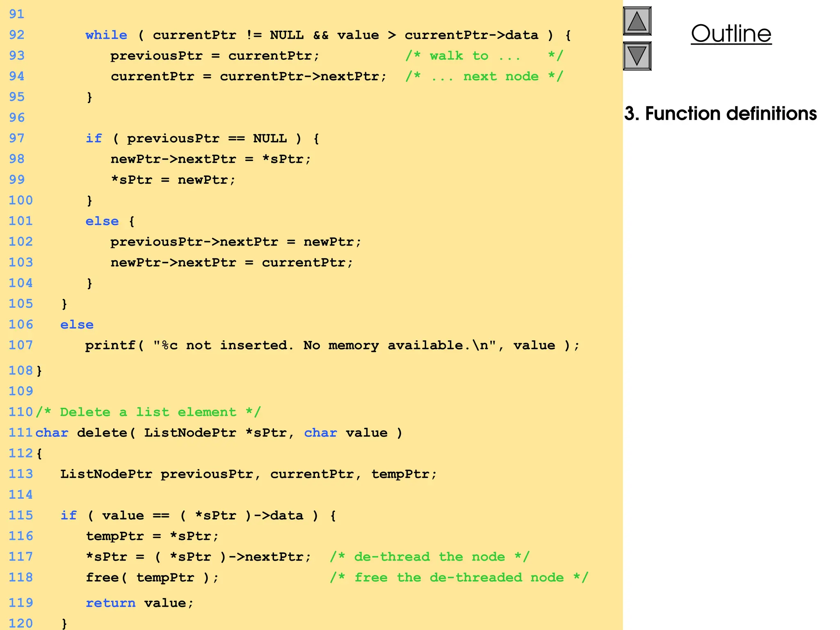Click '*sPtr = newPtr;' on line 99
Viewport: 840px width, 630px height.
pos(173,180)
